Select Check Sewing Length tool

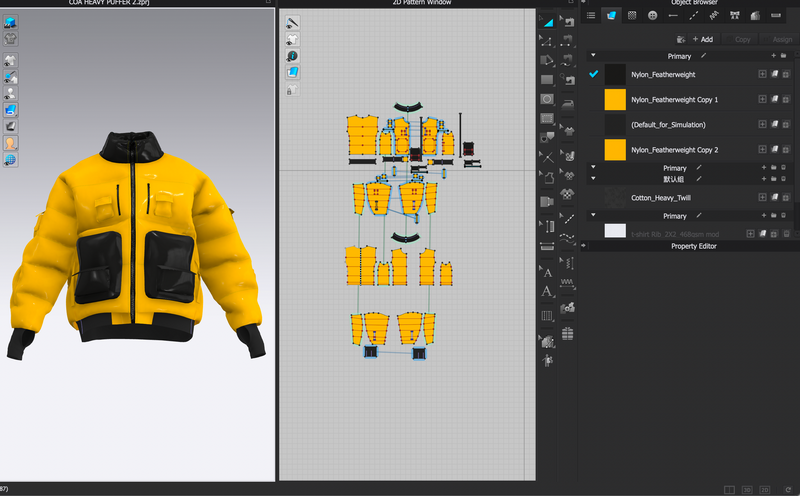point(567,80)
